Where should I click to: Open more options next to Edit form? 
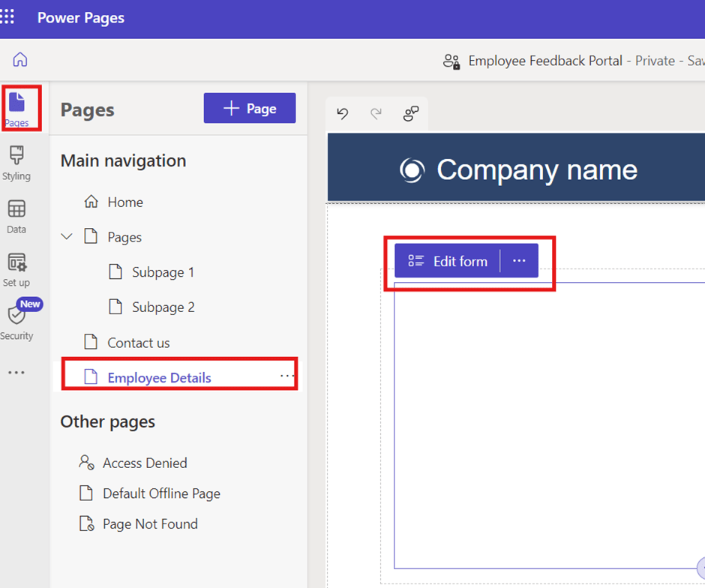point(519,261)
